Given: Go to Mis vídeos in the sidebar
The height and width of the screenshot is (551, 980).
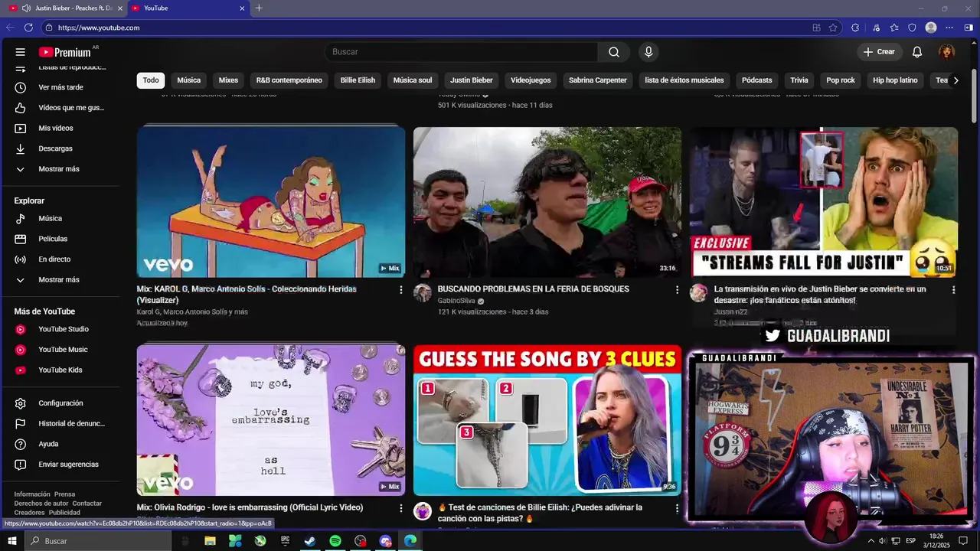Looking at the screenshot, I should 60,128.
